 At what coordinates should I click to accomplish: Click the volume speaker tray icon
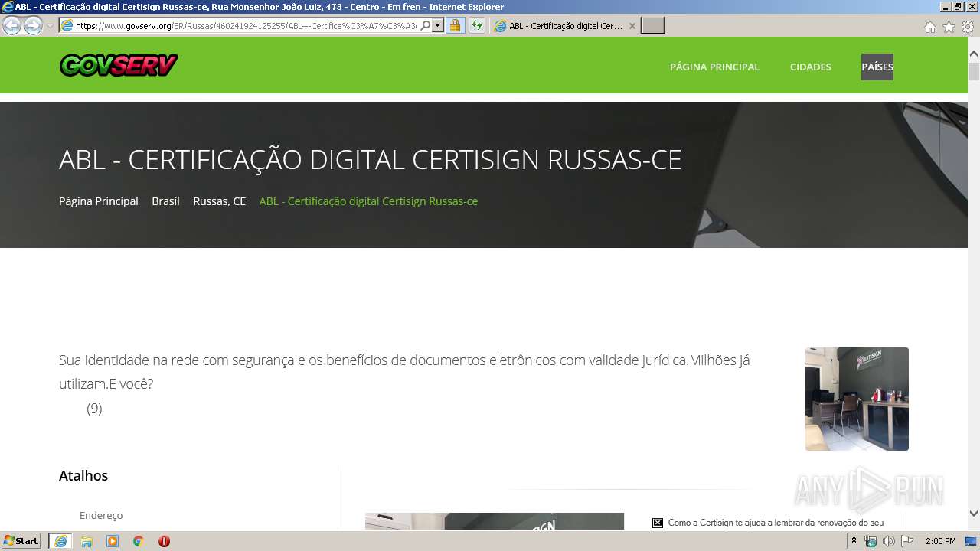coord(889,541)
